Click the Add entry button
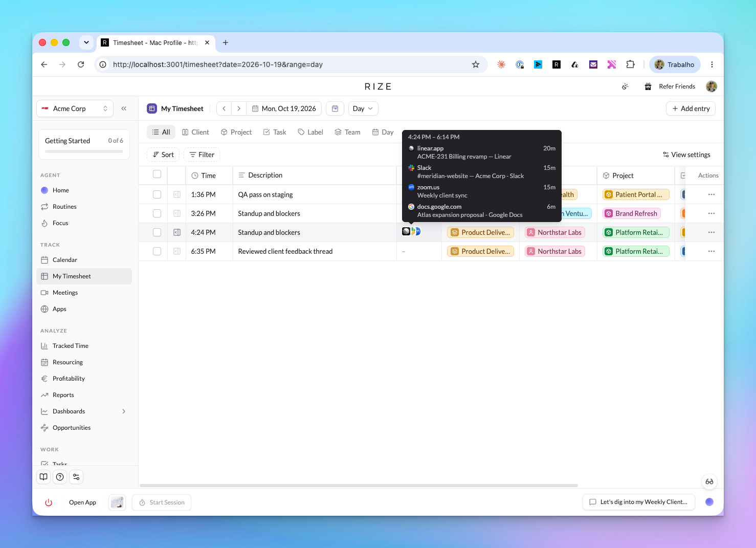 pyautogui.click(x=691, y=108)
